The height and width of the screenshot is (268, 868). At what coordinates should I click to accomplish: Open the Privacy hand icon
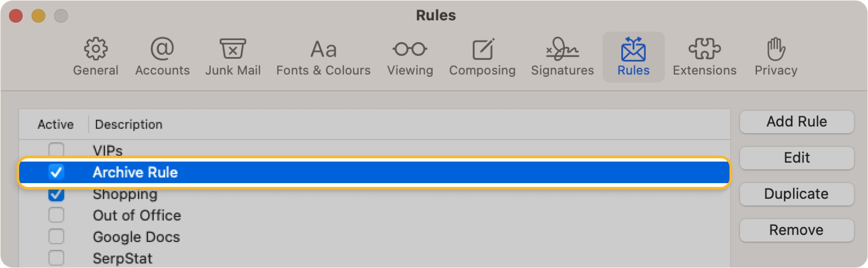(x=776, y=56)
